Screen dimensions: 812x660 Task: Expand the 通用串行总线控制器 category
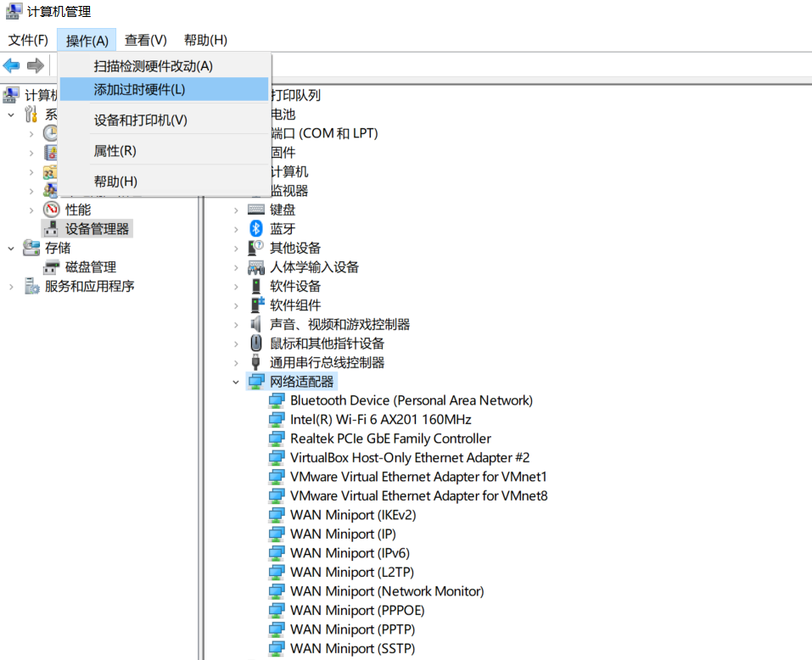tap(236, 363)
